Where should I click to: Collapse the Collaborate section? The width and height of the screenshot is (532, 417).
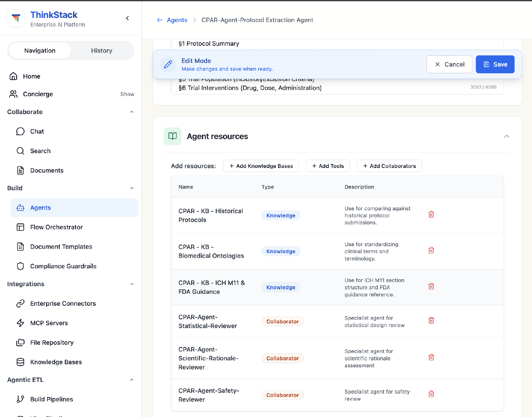coord(132,112)
